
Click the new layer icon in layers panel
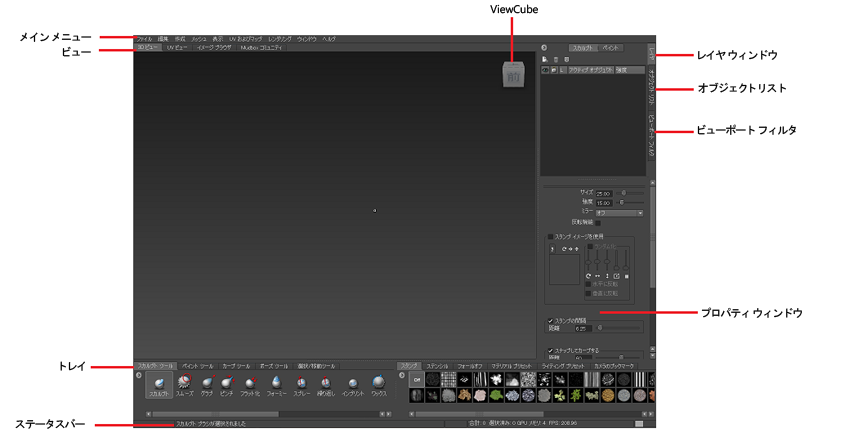coord(545,59)
